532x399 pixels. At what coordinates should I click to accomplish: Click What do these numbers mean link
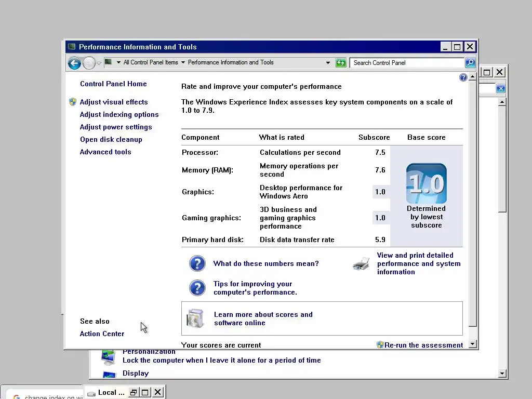pyautogui.click(x=266, y=263)
